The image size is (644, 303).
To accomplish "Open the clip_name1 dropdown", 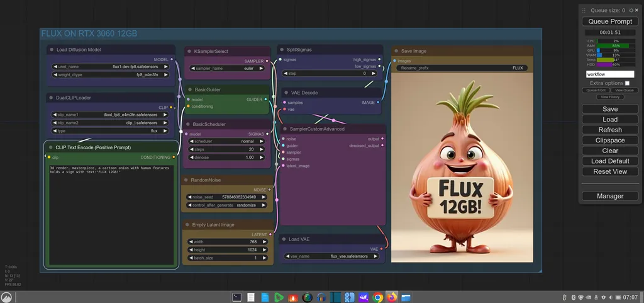I will (111, 115).
